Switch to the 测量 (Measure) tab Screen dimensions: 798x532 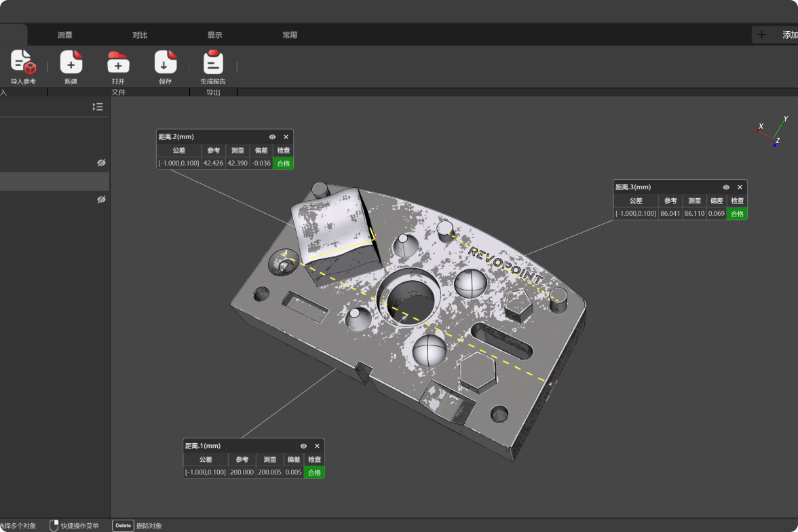(x=65, y=35)
